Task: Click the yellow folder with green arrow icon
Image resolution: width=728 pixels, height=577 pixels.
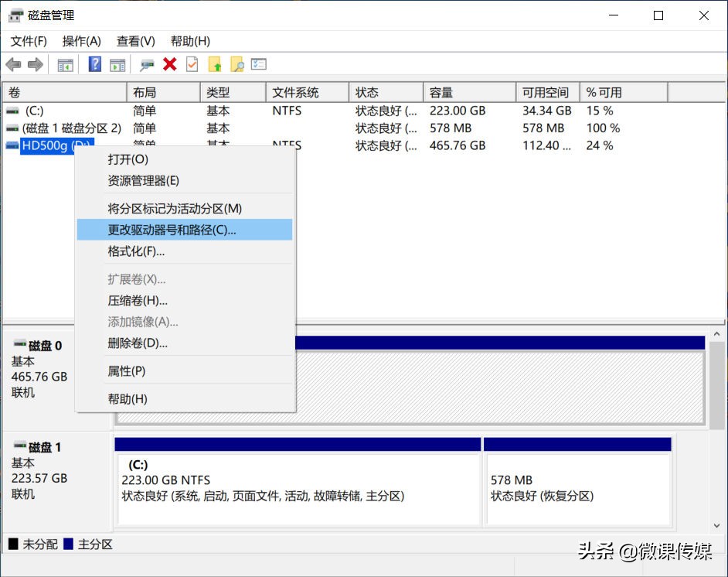Action: 215,64
